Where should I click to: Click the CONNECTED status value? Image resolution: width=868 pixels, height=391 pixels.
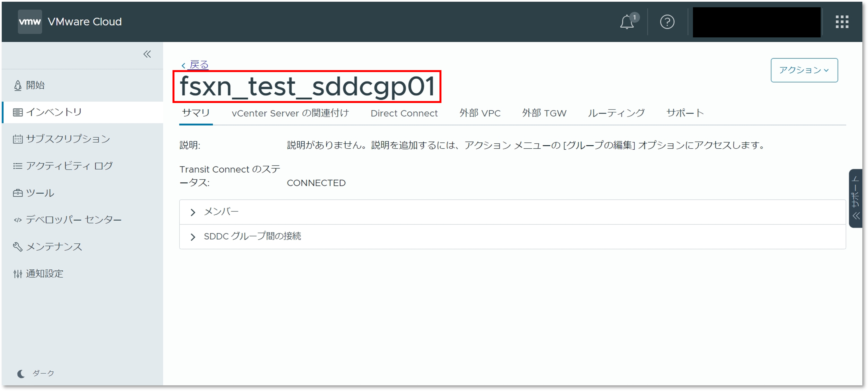pyautogui.click(x=316, y=183)
